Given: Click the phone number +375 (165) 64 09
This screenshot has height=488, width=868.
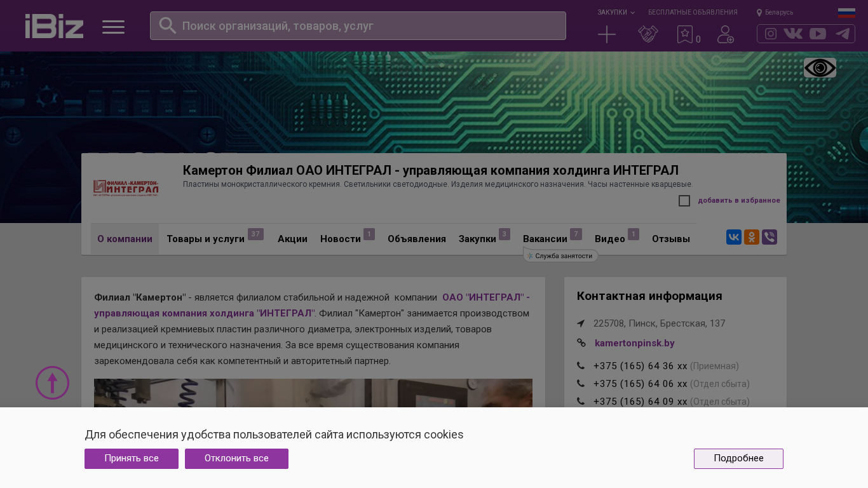Looking at the screenshot, I should coord(641,402).
